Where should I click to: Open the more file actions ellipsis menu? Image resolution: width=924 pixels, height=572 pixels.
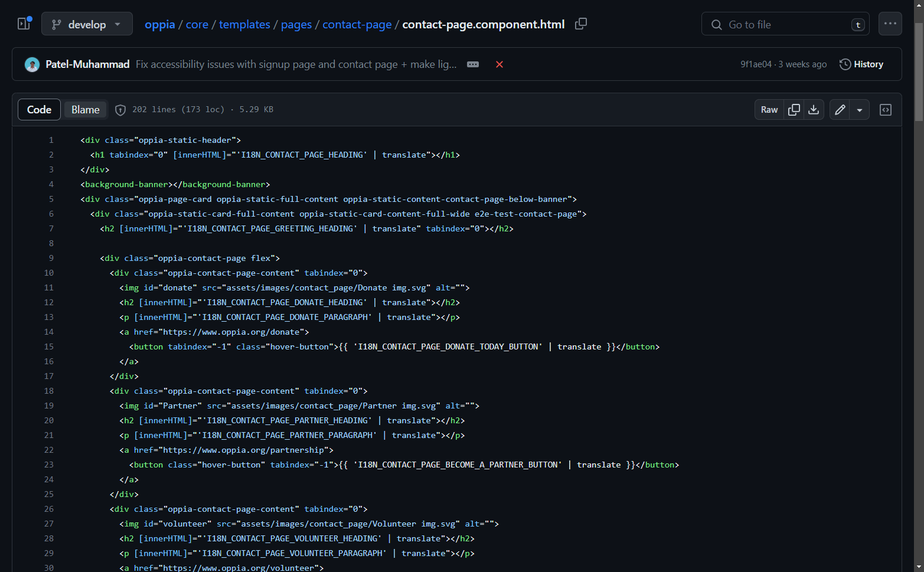[890, 24]
